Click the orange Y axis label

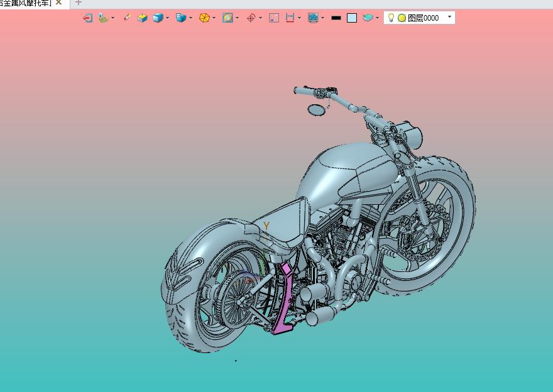click(266, 226)
